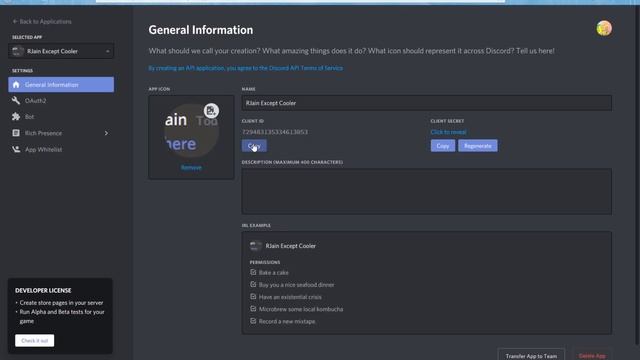Select the Client ID number text
The width and height of the screenshot is (640, 360).
(275, 132)
